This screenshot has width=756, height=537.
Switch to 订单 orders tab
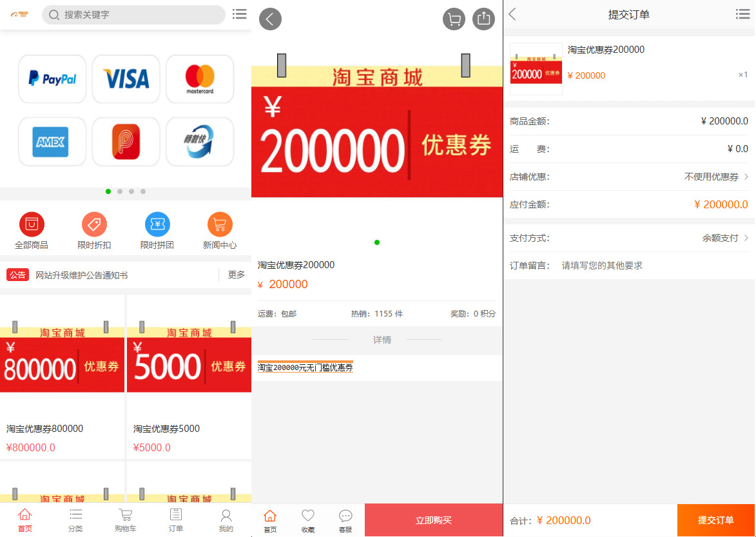(x=176, y=521)
